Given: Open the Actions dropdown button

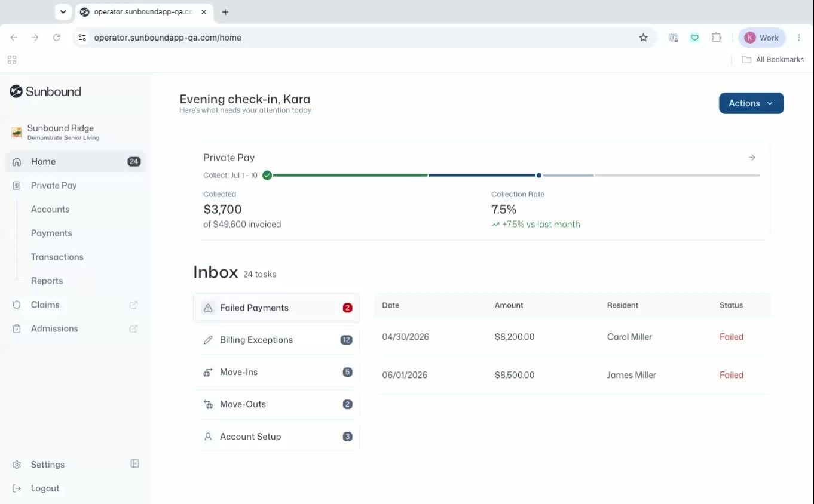Looking at the screenshot, I should 751,103.
